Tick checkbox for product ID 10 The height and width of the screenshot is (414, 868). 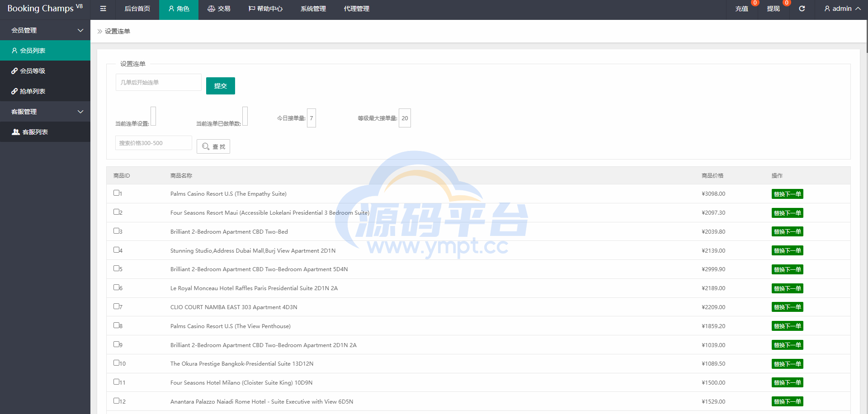[116, 363]
